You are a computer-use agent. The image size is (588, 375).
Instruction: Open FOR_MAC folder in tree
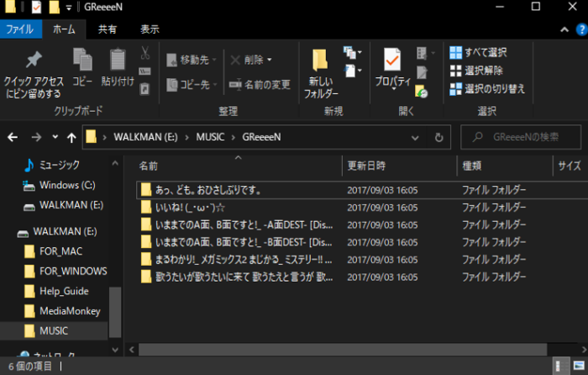tap(53, 251)
